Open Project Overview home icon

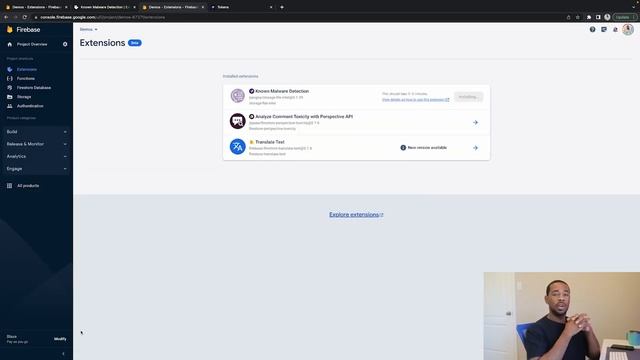coord(10,44)
